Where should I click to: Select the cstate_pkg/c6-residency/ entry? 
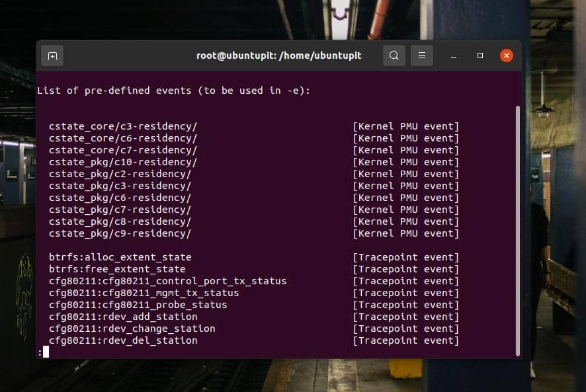coord(120,198)
